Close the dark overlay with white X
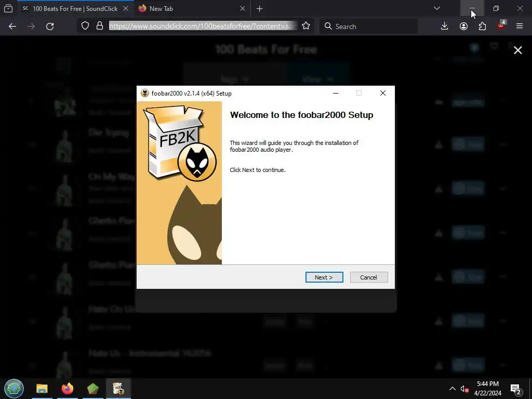532x399 pixels. click(x=518, y=50)
